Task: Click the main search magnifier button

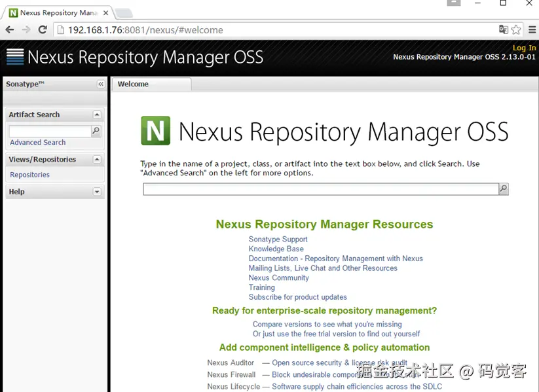Action: pos(504,189)
